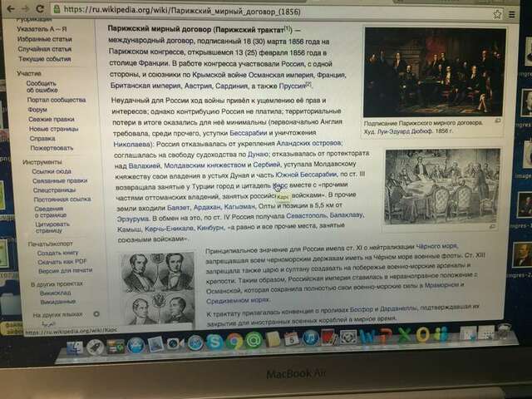Click Пожертвовать donation link
The height and width of the screenshot is (399, 532).
pos(52,148)
